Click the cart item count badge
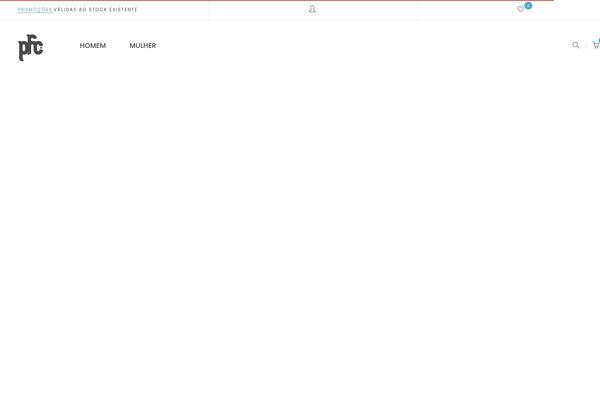 [x=598, y=40]
